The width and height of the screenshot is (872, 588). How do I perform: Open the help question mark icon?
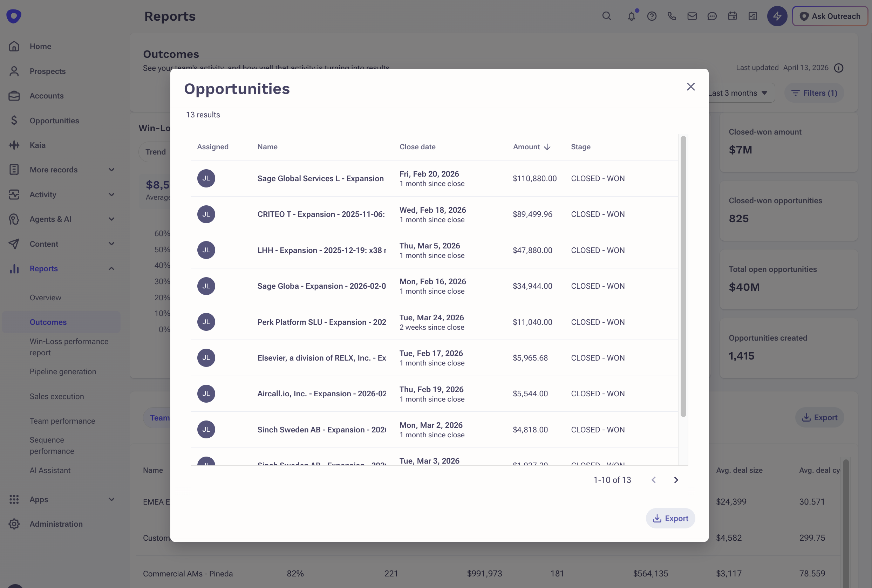[x=652, y=16]
